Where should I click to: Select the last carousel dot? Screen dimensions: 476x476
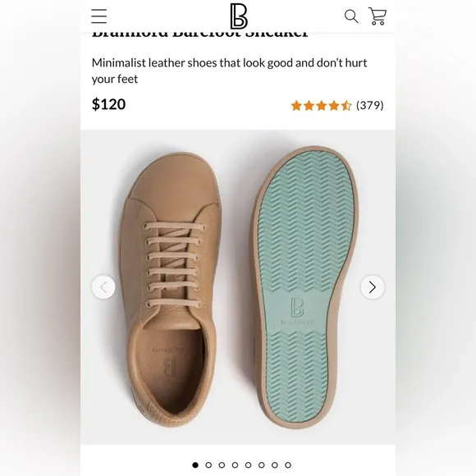(288, 465)
